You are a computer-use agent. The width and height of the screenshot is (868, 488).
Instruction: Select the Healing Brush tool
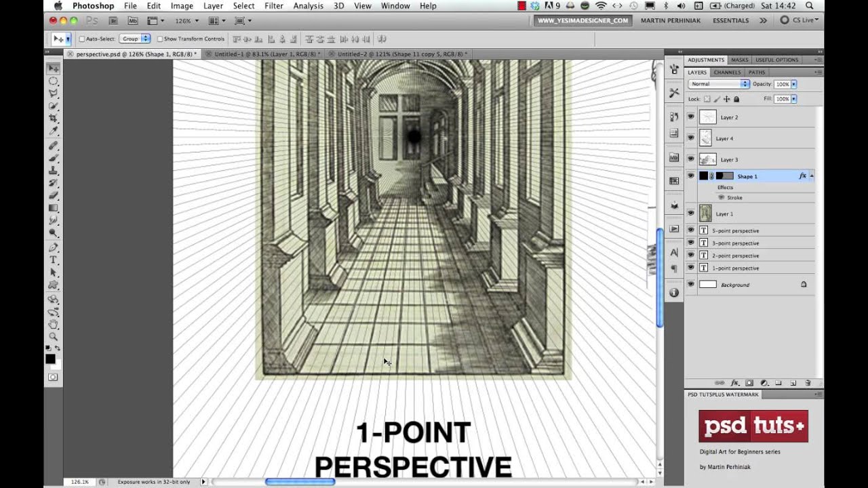click(53, 146)
